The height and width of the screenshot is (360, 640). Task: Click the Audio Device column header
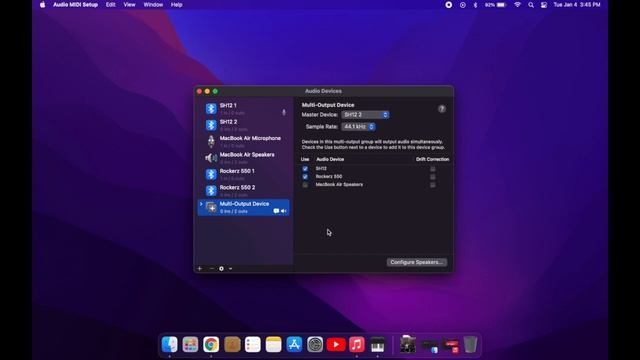[330, 159]
